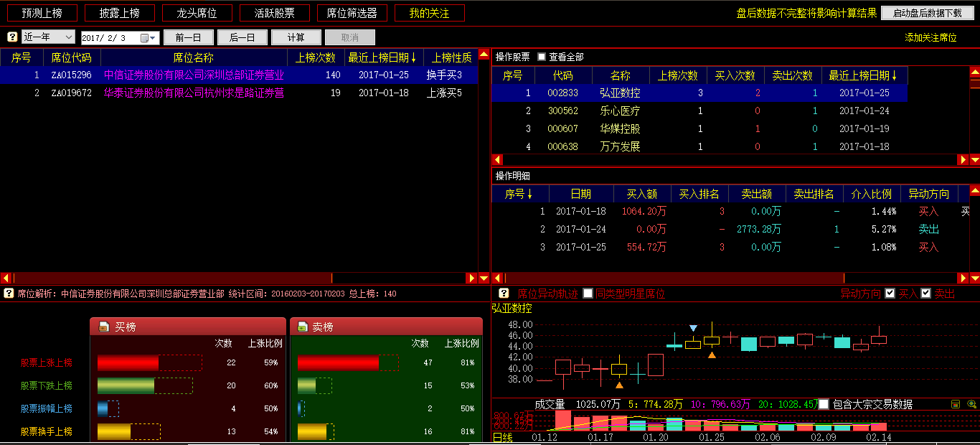Click the 卖榜 panel header icon
Image resolution: width=980 pixels, height=445 pixels.
tap(303, 327)
